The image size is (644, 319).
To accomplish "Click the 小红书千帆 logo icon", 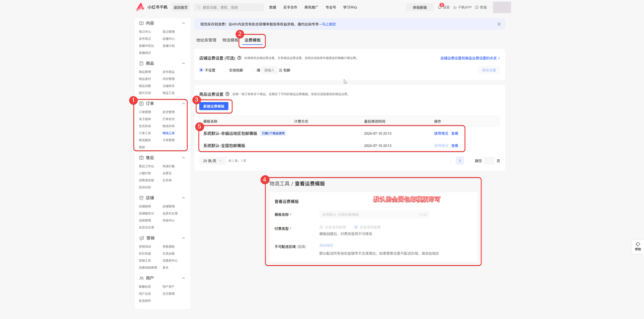I will (x=140, y=7).
